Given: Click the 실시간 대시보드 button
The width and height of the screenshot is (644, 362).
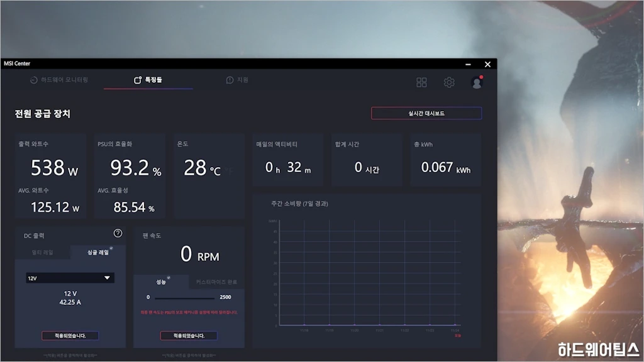Looking at the screenshot, I should pos(426,113).
